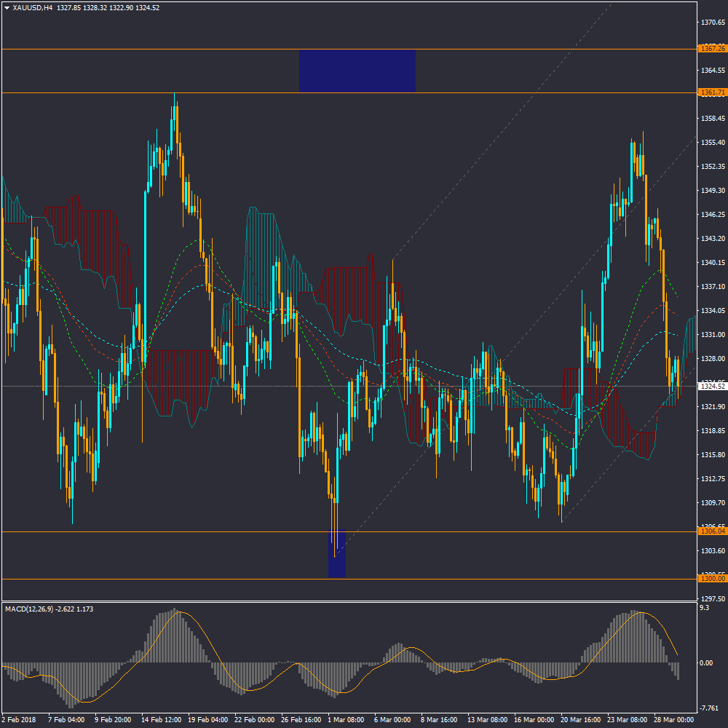728x728 pixels.
Task: Click the triangle arrow beside XAUUSD,H4 title
Action: click(7, 7)
